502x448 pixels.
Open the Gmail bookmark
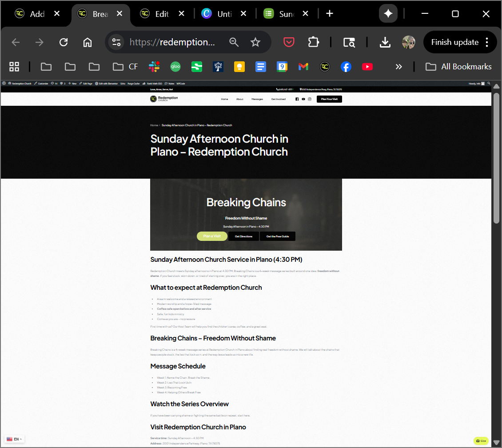pos(303,67)
